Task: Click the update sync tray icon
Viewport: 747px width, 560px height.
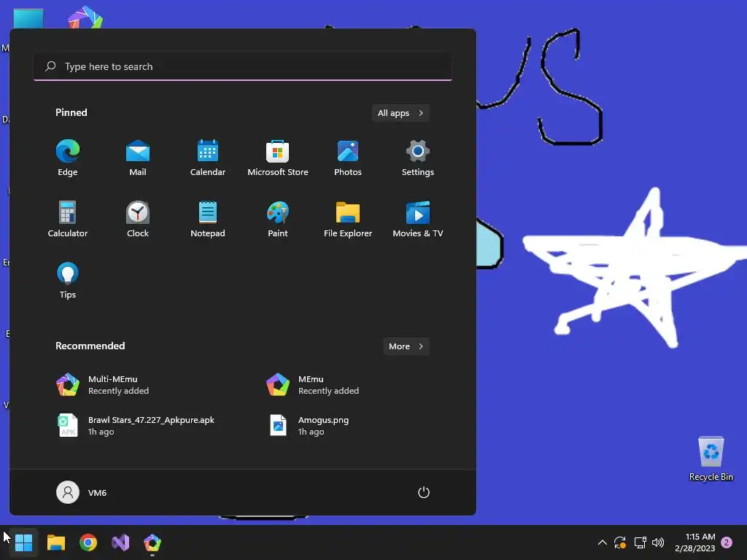Action: pyautogui.click(x=620, y=542)
